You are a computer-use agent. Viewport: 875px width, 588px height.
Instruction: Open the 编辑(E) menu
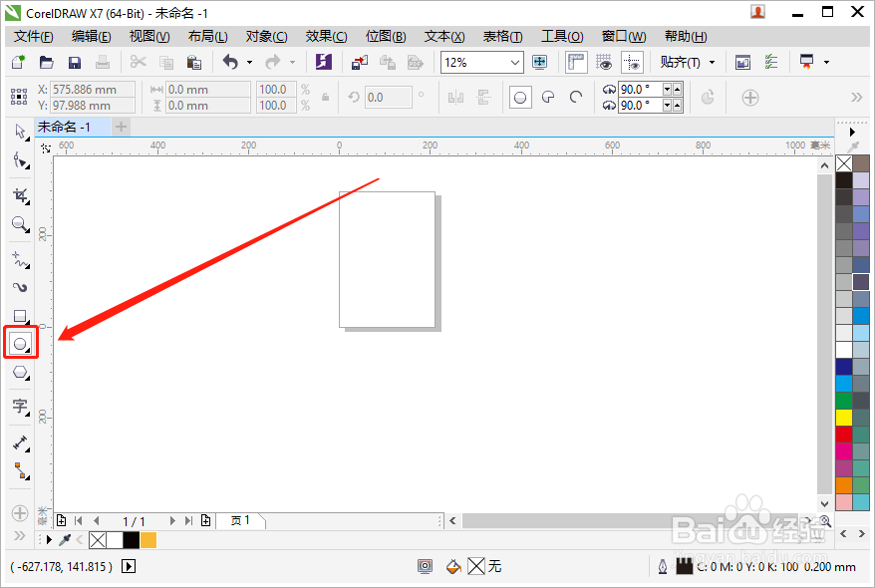tap(91, 36)
